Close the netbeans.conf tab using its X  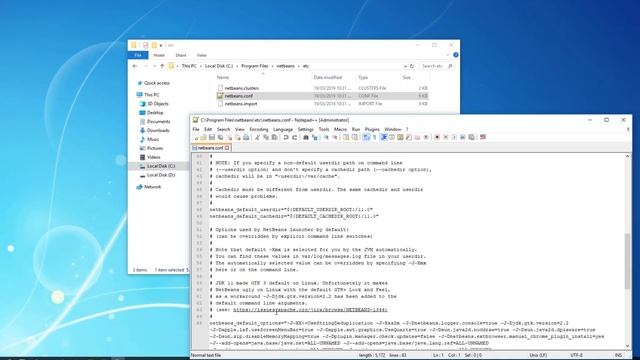227,148
